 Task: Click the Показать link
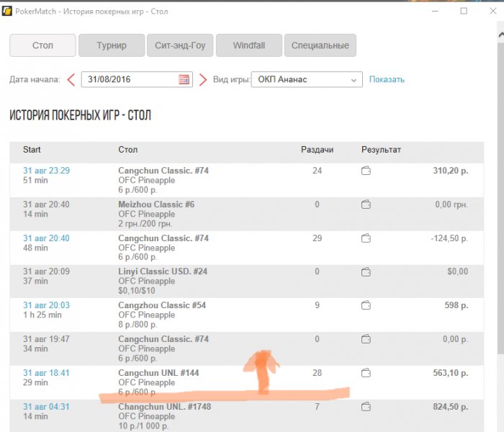coord(387,79)
